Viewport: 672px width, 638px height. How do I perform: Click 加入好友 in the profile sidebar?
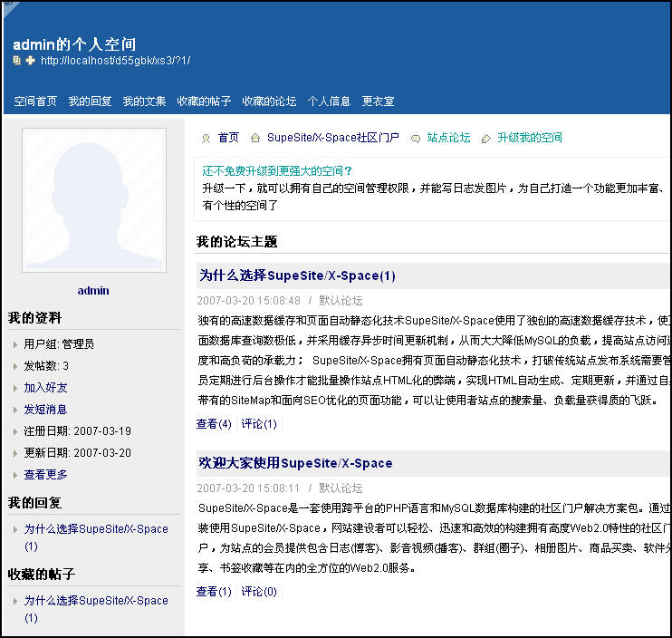click(45, 388)
